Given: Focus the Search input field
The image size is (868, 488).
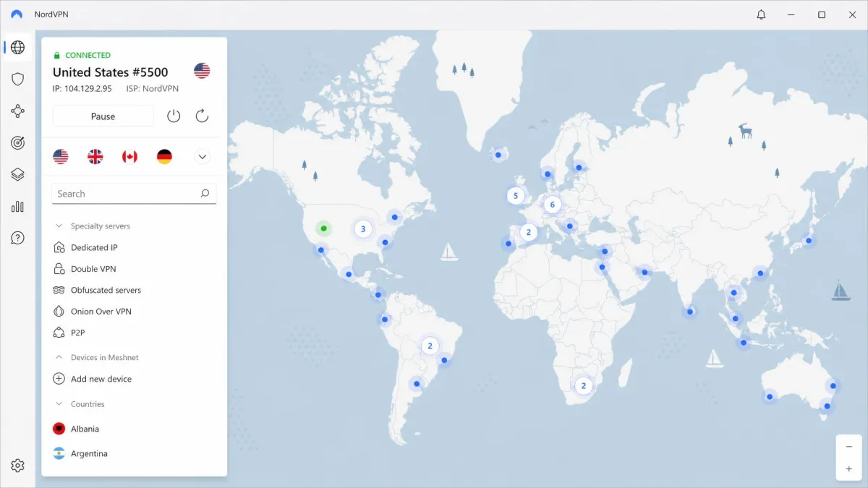Looking at the screenshot, I should 134,194.
